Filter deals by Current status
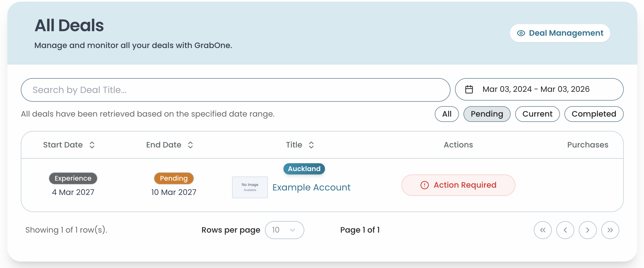Image resolution: width=644 pixels, height=268 pixels. click(x=537, y=114)
